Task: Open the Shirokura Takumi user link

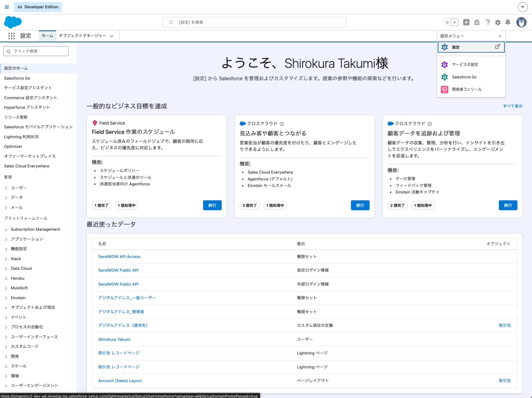Action: click(x=114, y=339)
